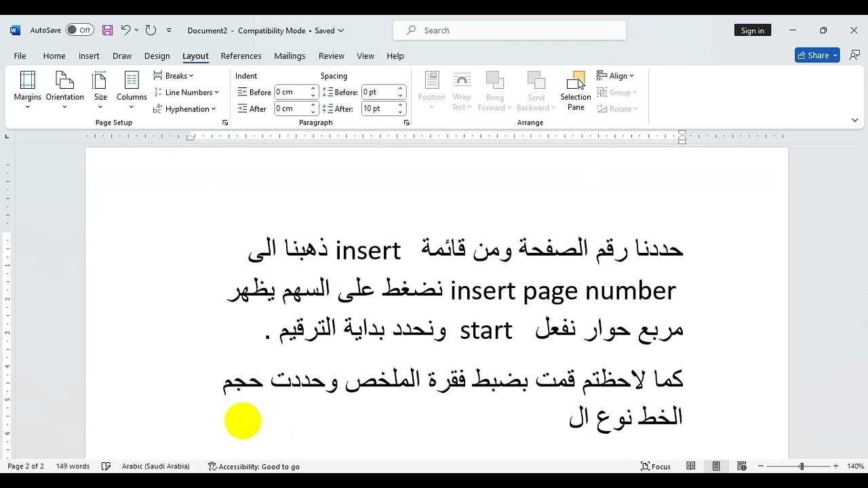Open the File tab
The height and width of the screenshot is (488, 868).
click(20, 56)
